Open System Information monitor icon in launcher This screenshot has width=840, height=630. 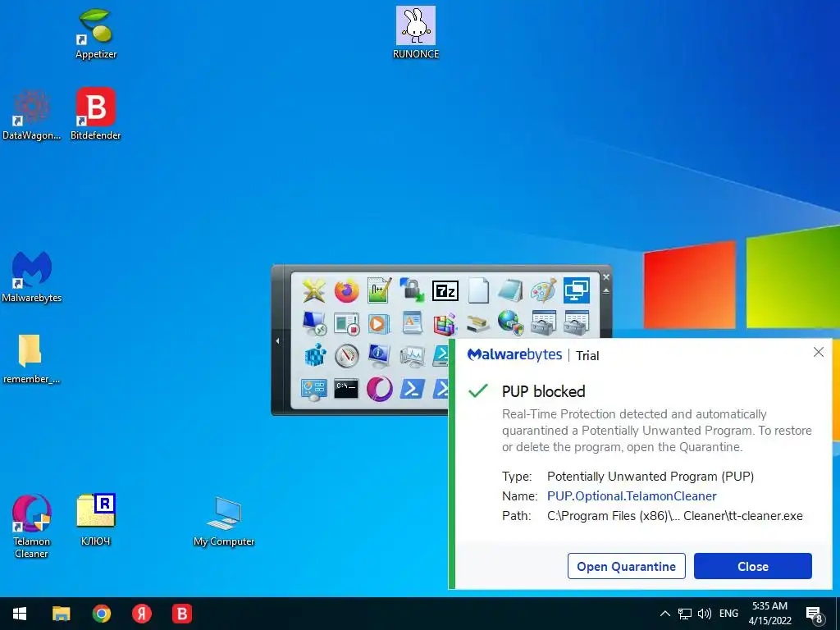[x=379, y=356]
